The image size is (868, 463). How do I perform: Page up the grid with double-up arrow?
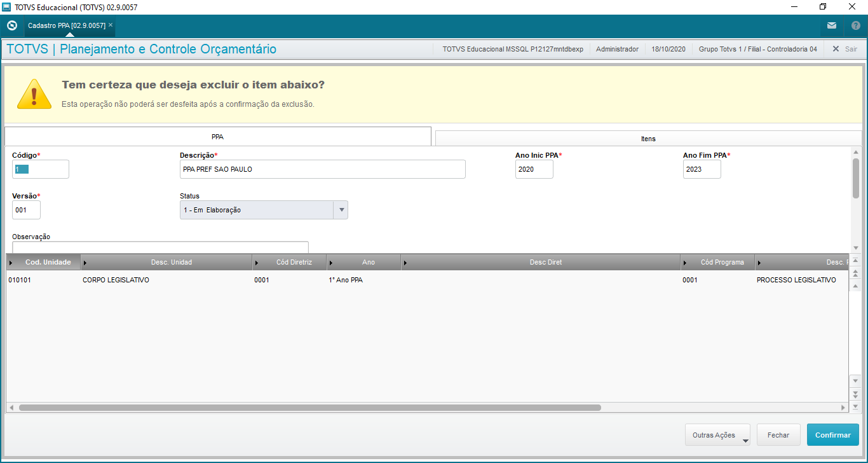[855, 273]
